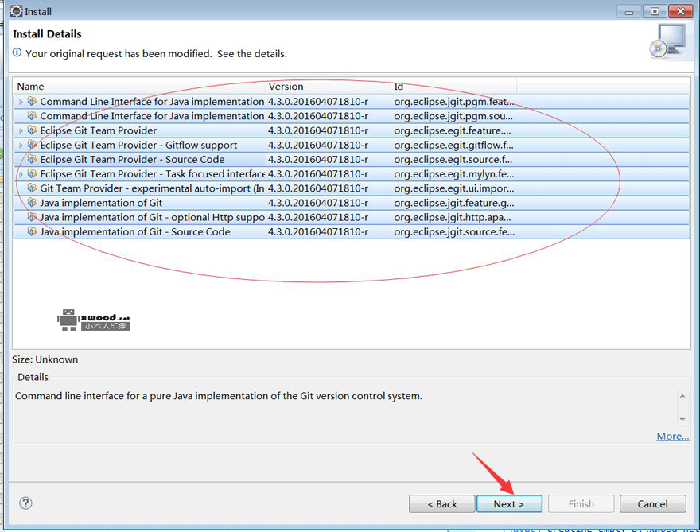Image resolution: width=700 pixels, height=532 pixels.
Task: Sort by the Version column header
Action: pos(328,87)
